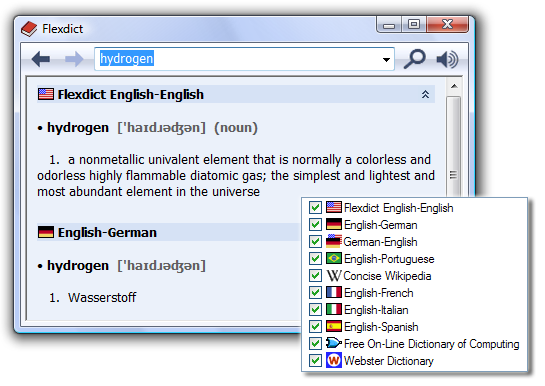This screenshot has width=545, height=386.
Task: Click the Flexdict English-English section title
Action: [131, 95]
